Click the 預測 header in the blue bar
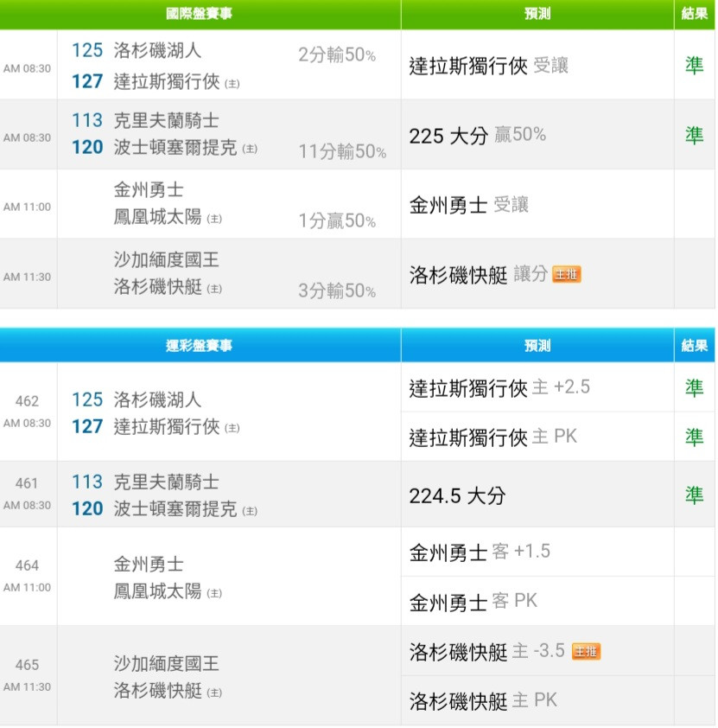The image size is (718, 728). click(537, 345)
